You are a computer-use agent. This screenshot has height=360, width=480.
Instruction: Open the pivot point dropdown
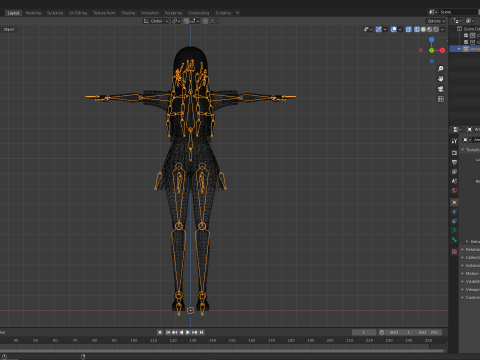tap(176, 21)
